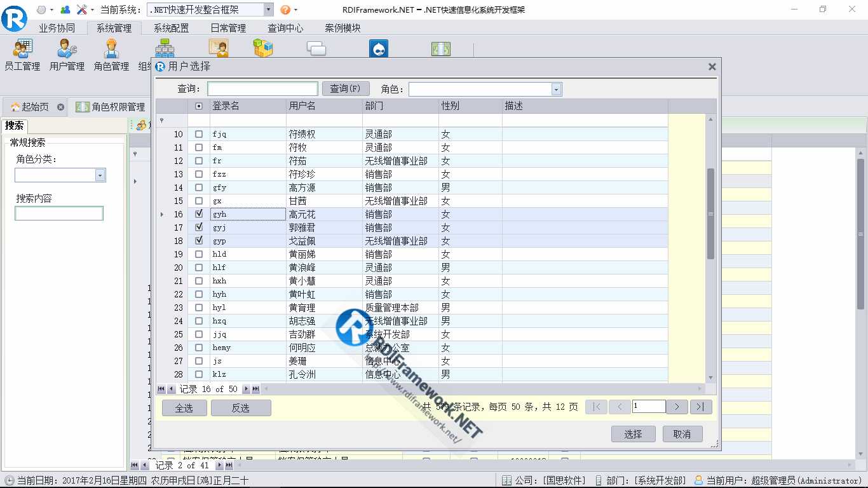
Task: Click the certificate with person ribbon icon
Action: [x=219, y=49]
